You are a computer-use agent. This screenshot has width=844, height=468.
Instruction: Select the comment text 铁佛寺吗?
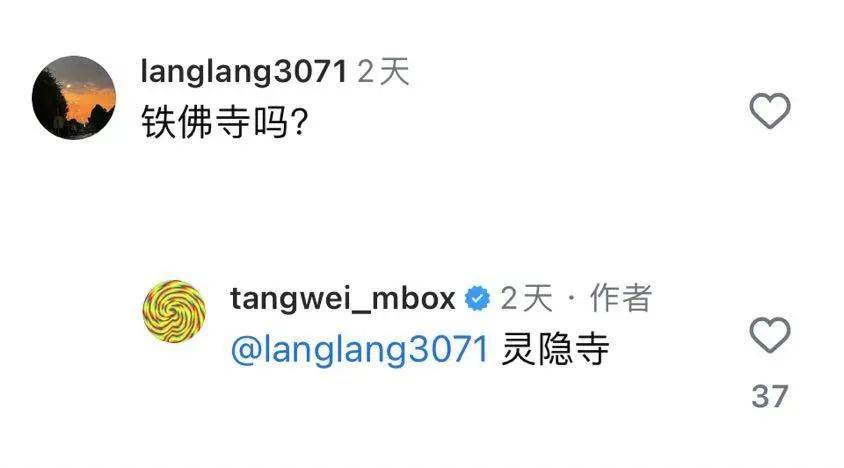point(224,122)
